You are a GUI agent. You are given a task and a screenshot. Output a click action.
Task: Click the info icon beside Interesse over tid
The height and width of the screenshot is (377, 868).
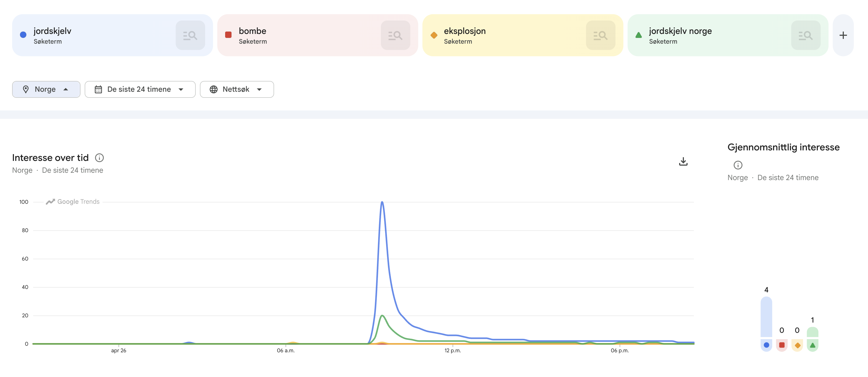99,158
